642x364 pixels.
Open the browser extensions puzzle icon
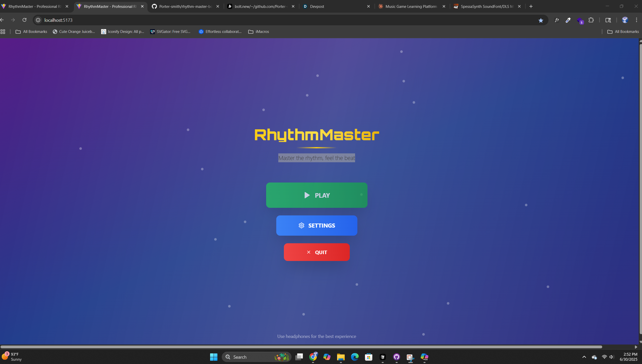591,20
